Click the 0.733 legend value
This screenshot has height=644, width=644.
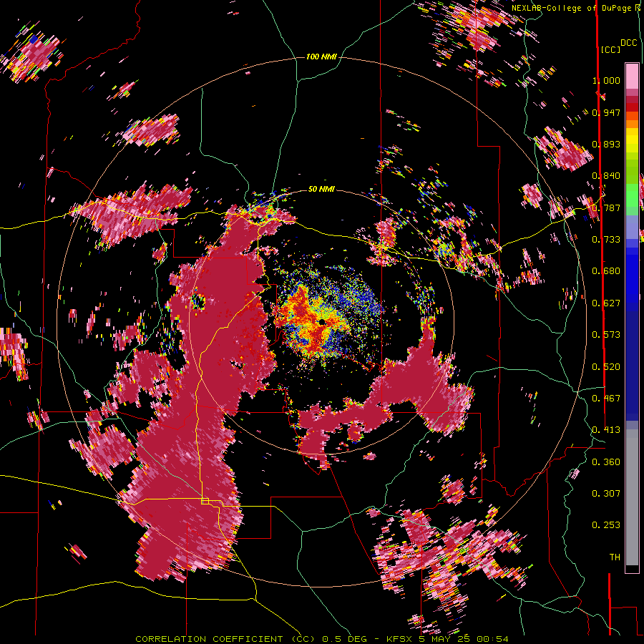606,240
